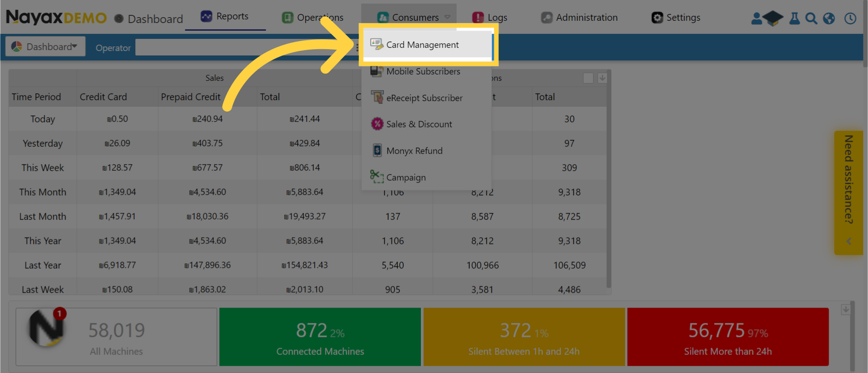Open the globe language icon

829,18
